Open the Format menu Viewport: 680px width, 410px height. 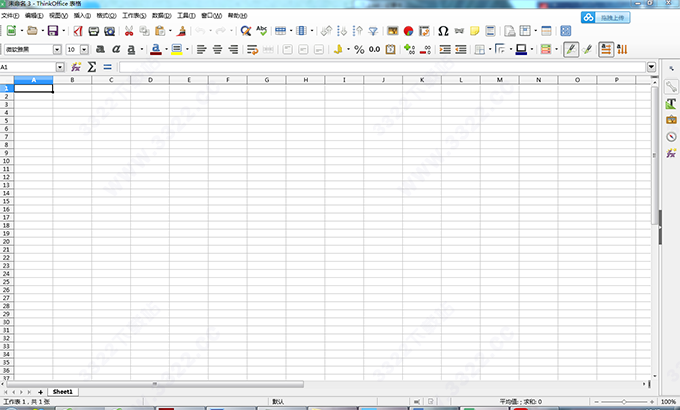click(x=106, y=16)
